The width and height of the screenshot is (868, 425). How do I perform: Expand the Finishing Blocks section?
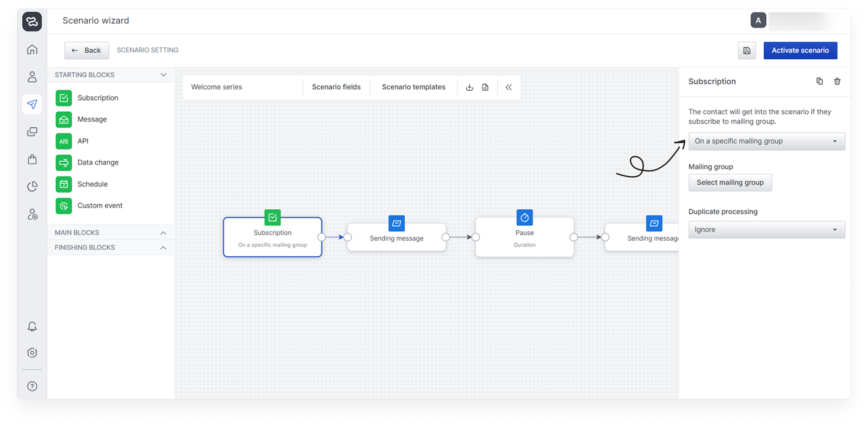163,248
